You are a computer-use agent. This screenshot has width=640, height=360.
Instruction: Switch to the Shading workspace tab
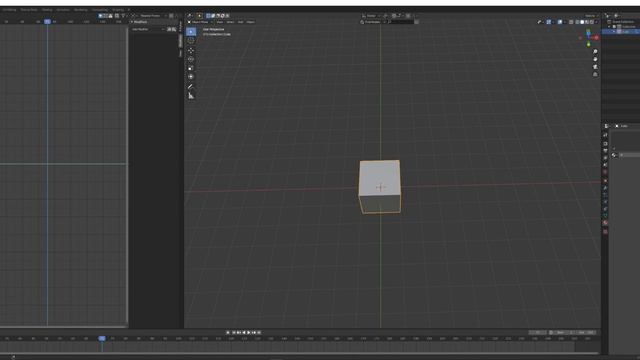pyautogui.click(x=47, y=9)
